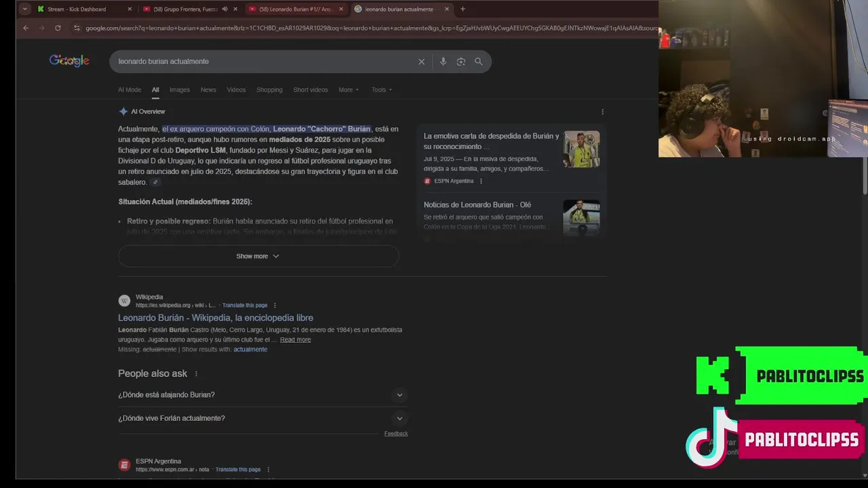Open Google Lens image search icon
This screenshot has height=488, width=868.
(461, 62)
